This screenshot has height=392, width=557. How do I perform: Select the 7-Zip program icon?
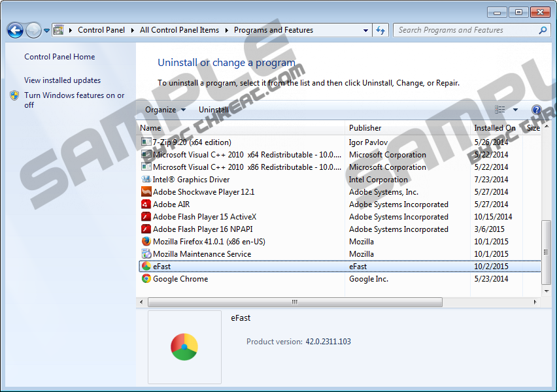coord(146,142)
